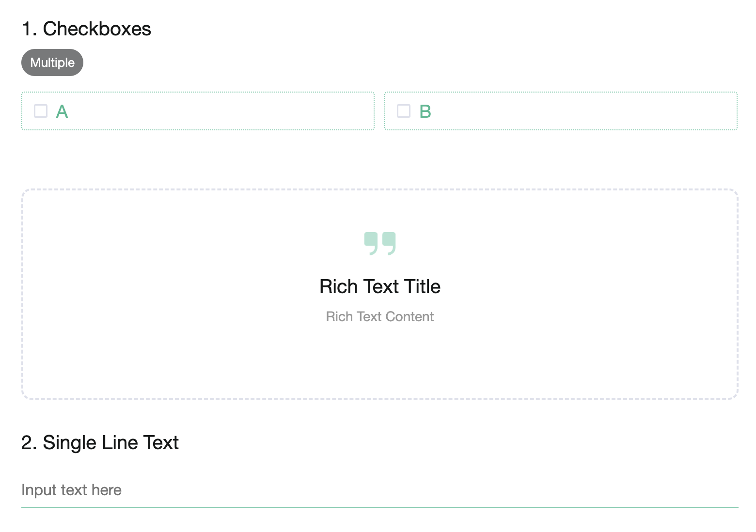Click the dotted container around option A
Screen dimensions: 756x532
click(198, 111)
